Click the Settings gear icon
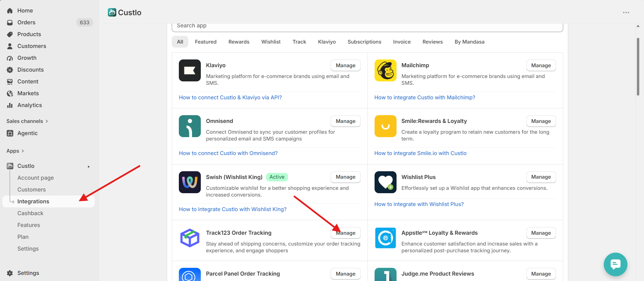This screenshot has height=281, width=644. coord(10,273)
